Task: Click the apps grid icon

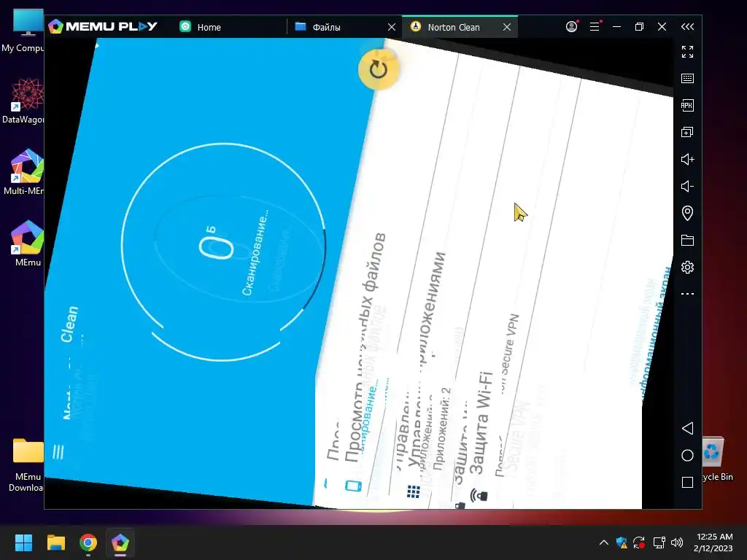Action: pyautogui.click(x=413, y=492)
